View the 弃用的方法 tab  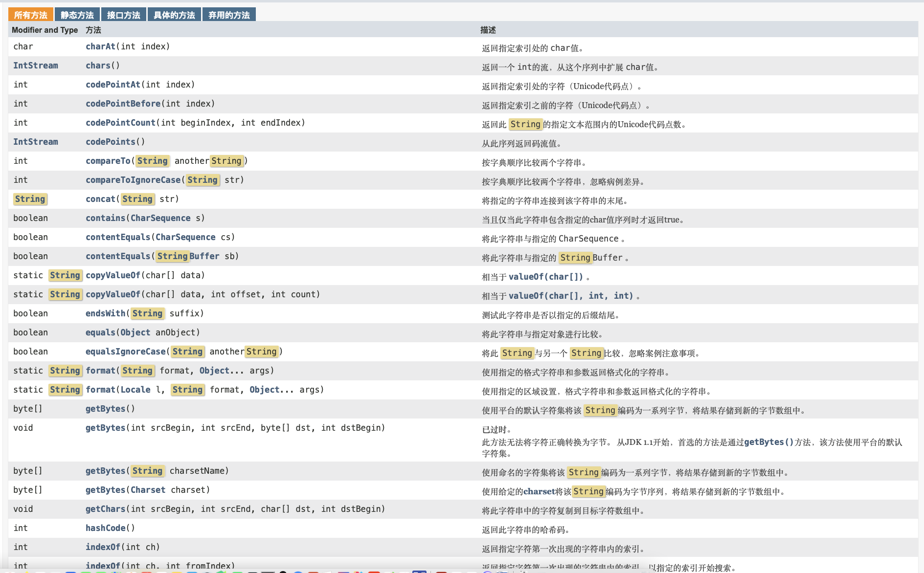229,15
